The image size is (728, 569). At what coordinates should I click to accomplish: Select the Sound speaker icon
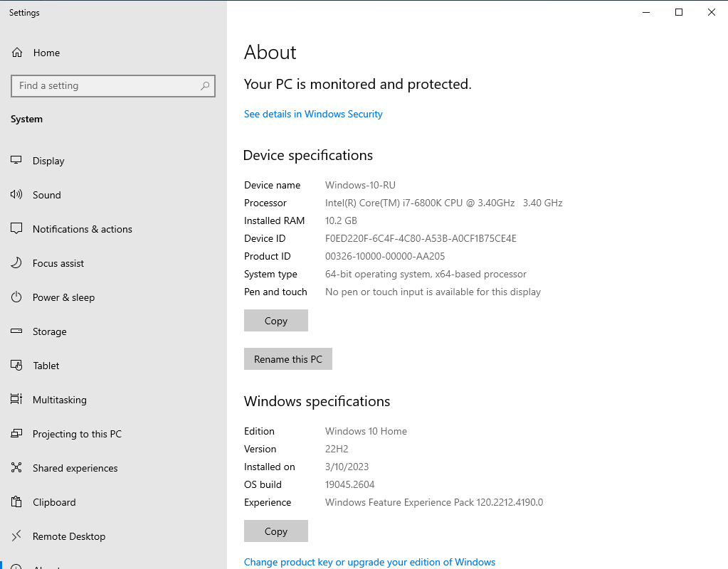(x=16, y=195)
